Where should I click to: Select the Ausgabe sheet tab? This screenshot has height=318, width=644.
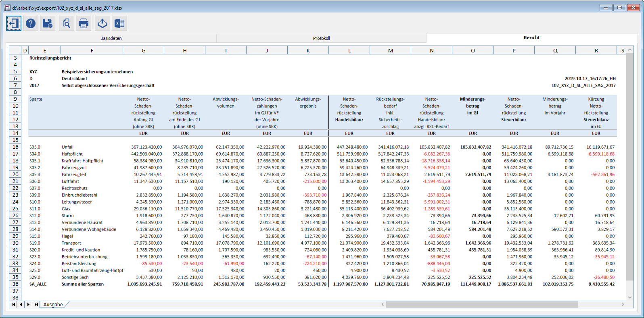[x=53, y=305]
